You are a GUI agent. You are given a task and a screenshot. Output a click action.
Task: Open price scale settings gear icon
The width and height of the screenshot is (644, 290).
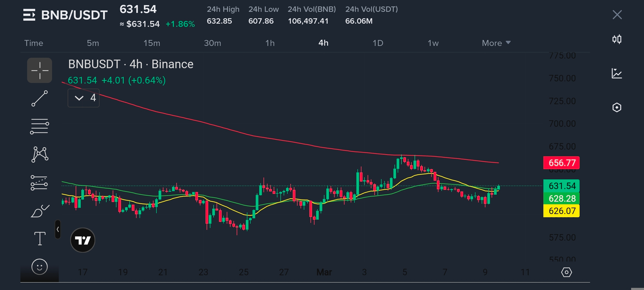point(566,272)
